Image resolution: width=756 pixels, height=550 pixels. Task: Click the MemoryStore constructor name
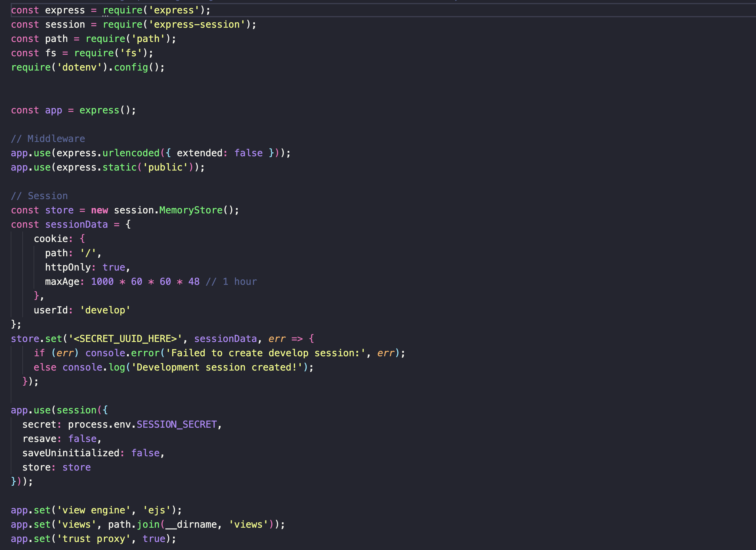[x=191, y=210]
